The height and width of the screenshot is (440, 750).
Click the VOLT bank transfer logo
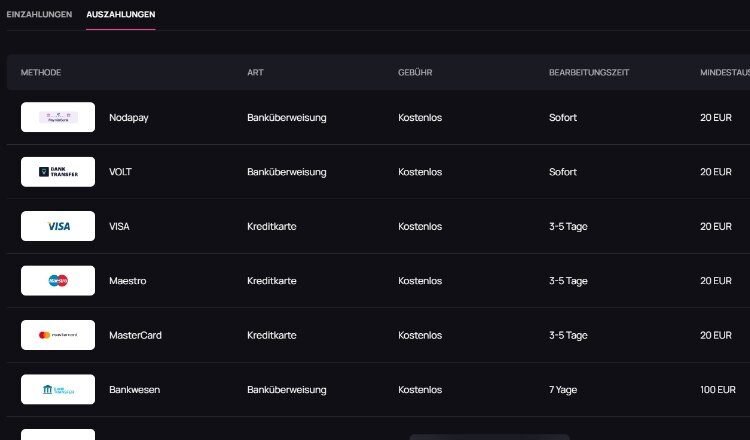[58, 172]
